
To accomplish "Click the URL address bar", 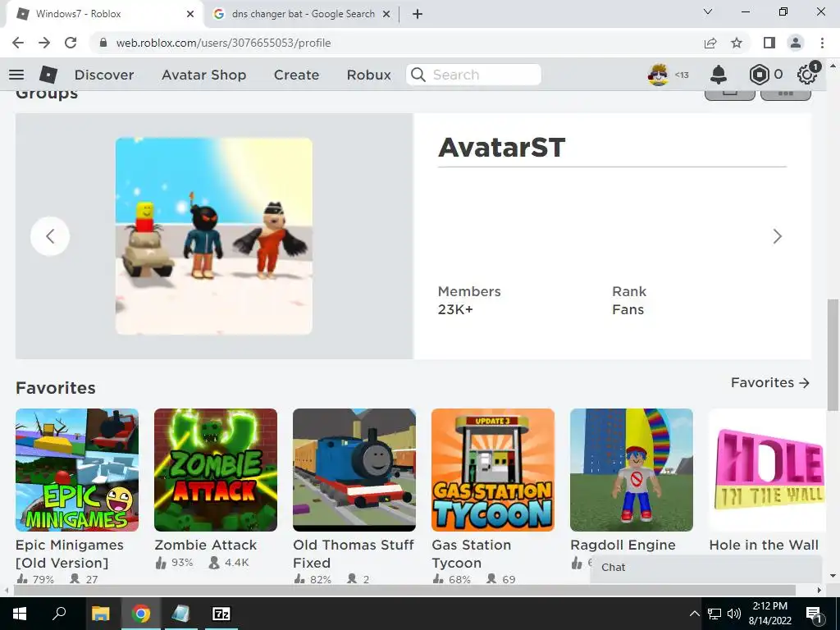I will 396,43.
